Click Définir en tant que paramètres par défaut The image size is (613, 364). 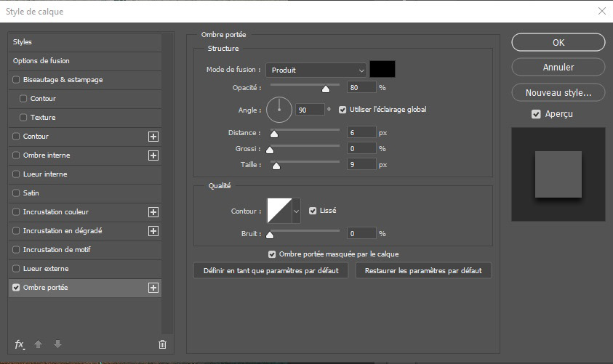pos(271,271)
